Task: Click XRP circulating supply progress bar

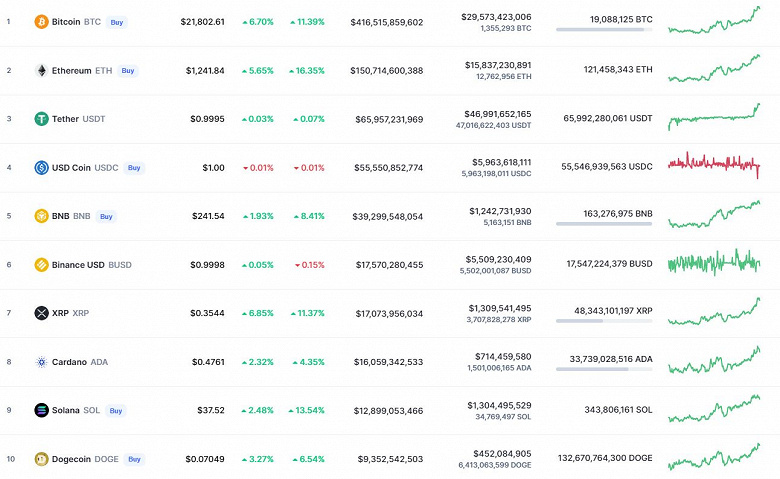Action: point(604,320)
